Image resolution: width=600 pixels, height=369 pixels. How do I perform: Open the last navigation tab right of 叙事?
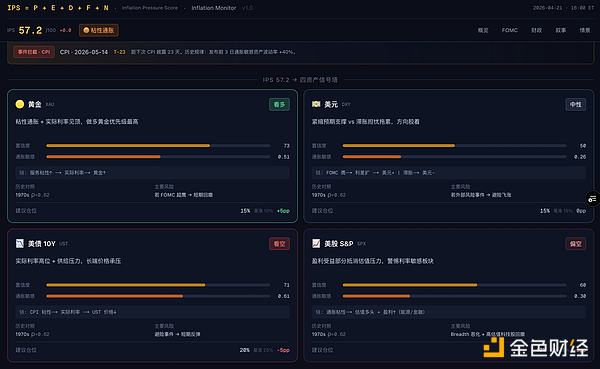(585, 30)
